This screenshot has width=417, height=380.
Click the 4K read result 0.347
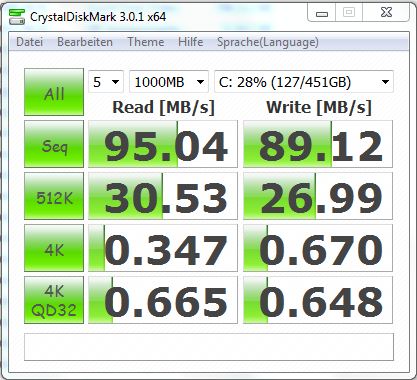163,248
